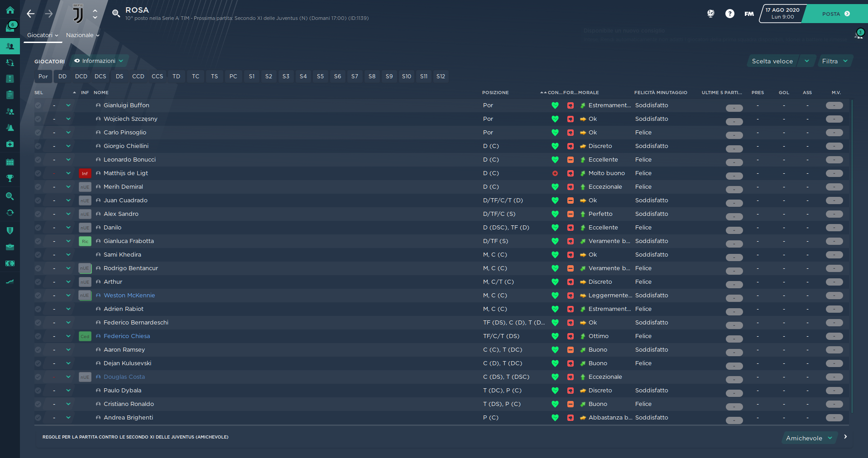Open the FM menu icon
This screenshot has height=458, width=868.
coord(749,14)
